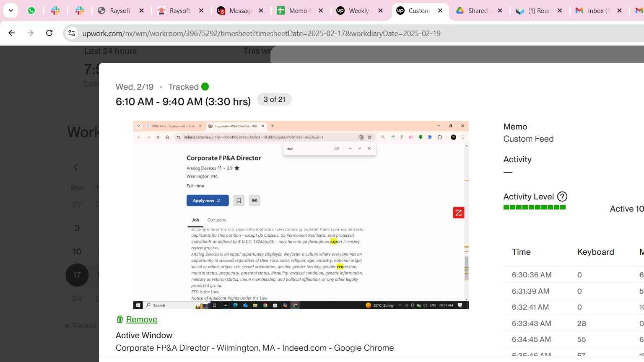Click the 3 of 21 counter badge
644x362 pixels.
point(274,99)
